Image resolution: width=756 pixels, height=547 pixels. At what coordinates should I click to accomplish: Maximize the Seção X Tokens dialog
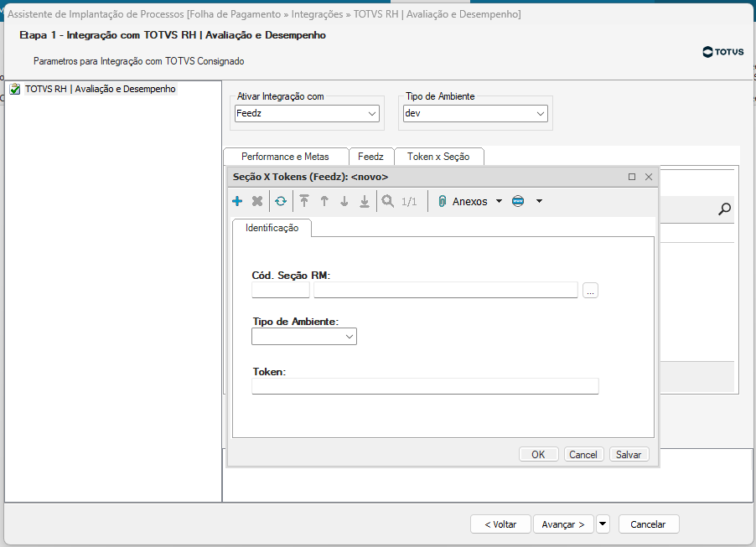632,177
